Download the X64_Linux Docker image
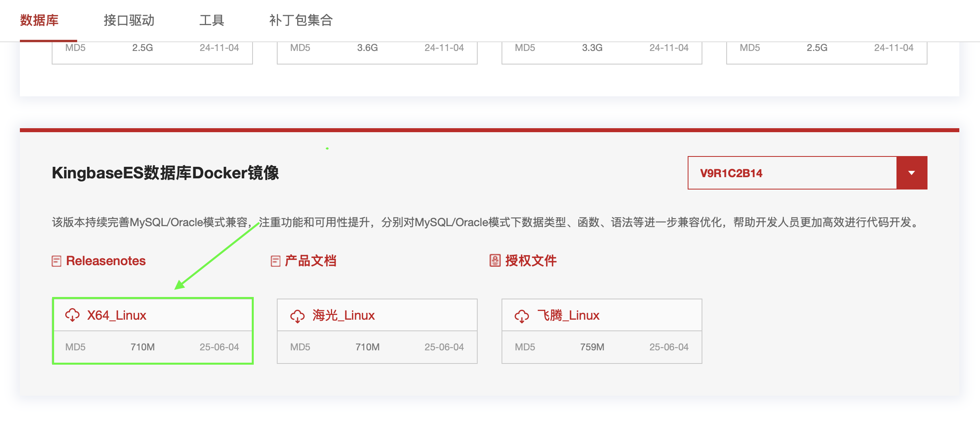980x422 pixels. (x=117, y=315)
